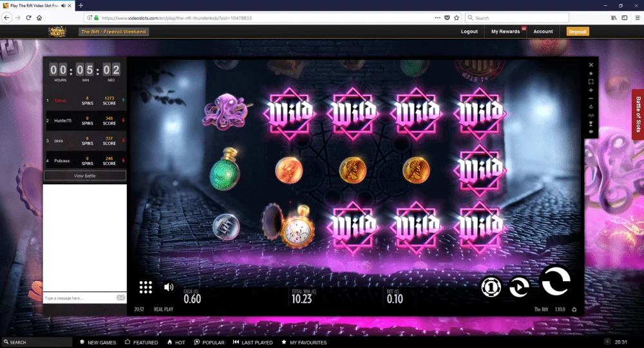Start autoplay with the autoplay button
This screenshot has height=348, width=644.
519,286
